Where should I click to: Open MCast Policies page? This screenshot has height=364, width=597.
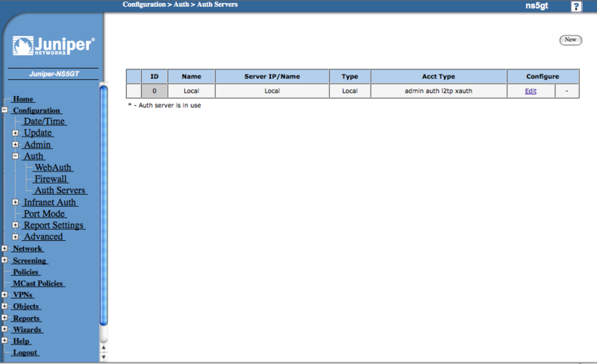click(x=38, y=283)
